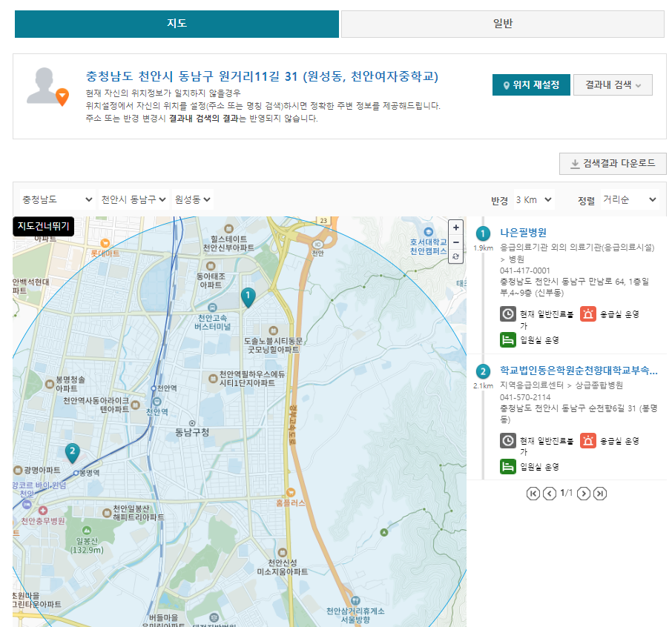Click emergency siren icon for 순천향대학교 hospital
The image size is (672, 627).
click(588, 440)
